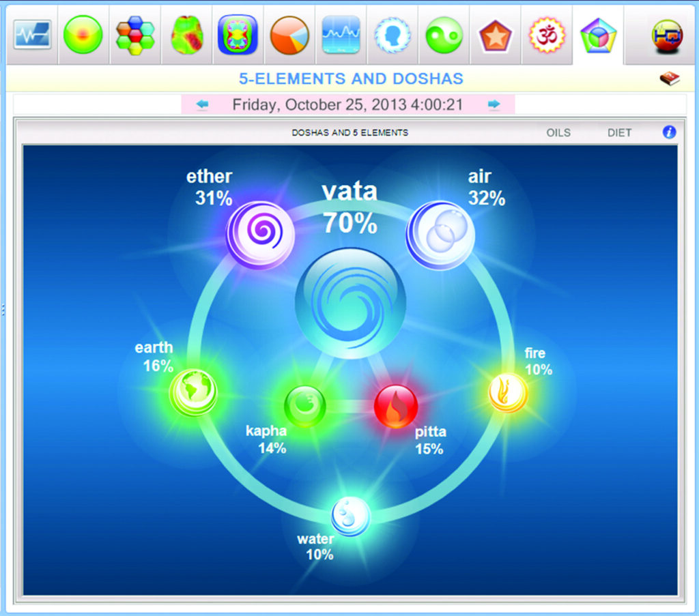Click the HQ globe icon
Viewport: 699px width, 616px height.
667,35
